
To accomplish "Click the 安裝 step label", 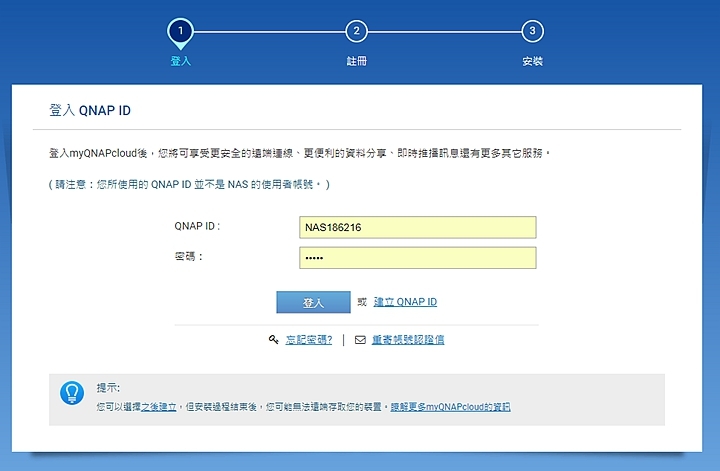I will click(532, 61).
